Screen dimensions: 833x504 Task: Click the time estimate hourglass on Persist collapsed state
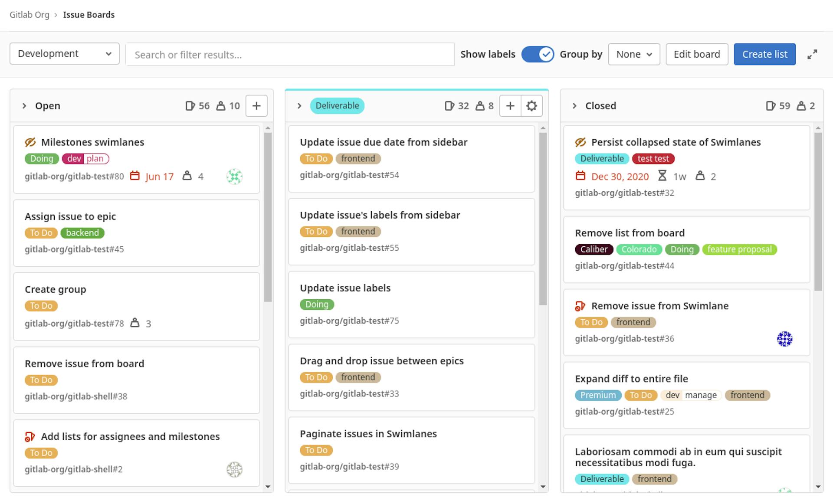[662, 176]
